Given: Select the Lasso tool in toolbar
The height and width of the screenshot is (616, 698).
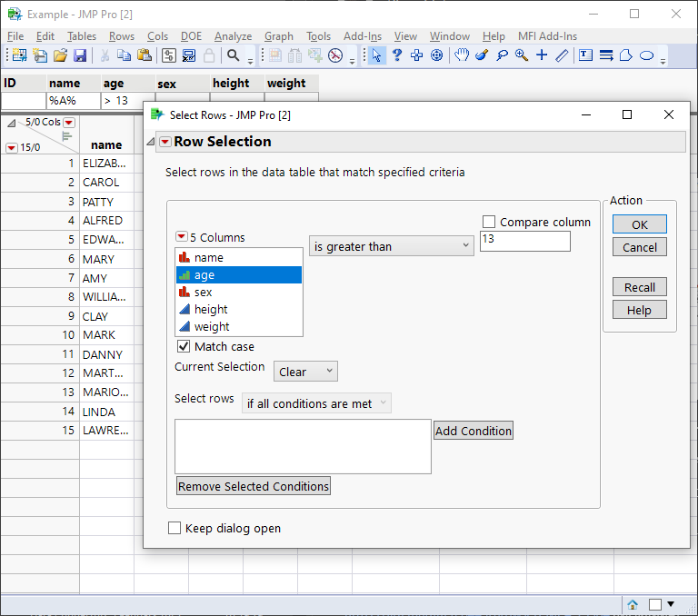Looking at the screenshot, I should coord(502,56).
